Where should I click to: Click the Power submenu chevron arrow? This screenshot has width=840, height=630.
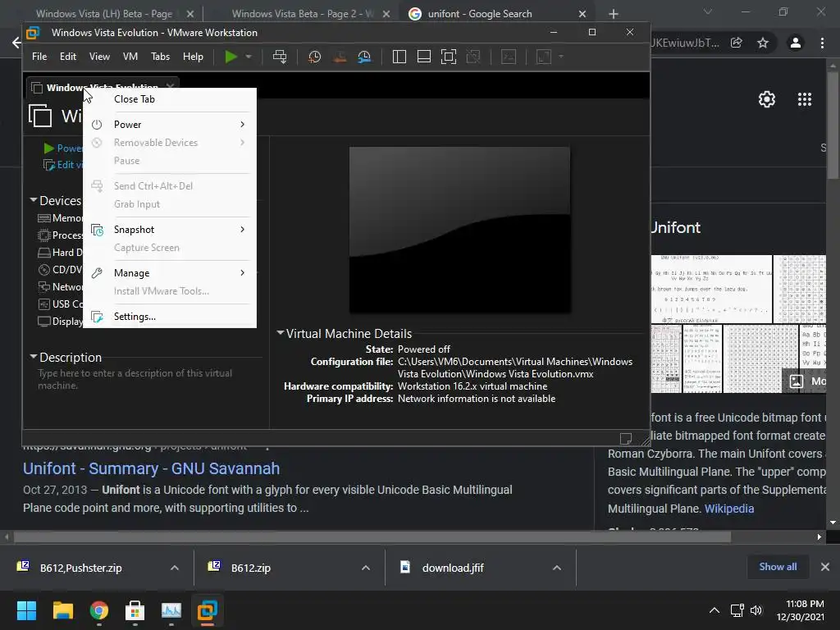tap(243, 125)
